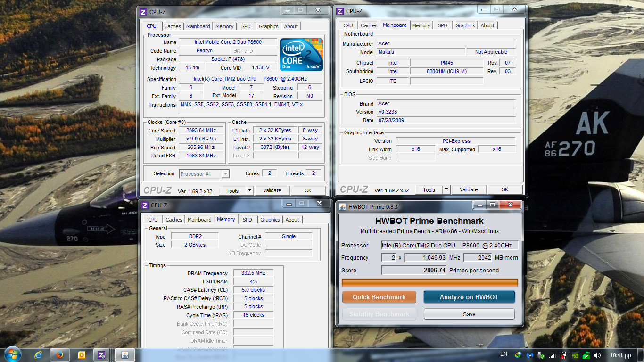This screenshot has height=362, width=644.
Task: Open the Outlook taskbar icon
Action: [81, 355]
